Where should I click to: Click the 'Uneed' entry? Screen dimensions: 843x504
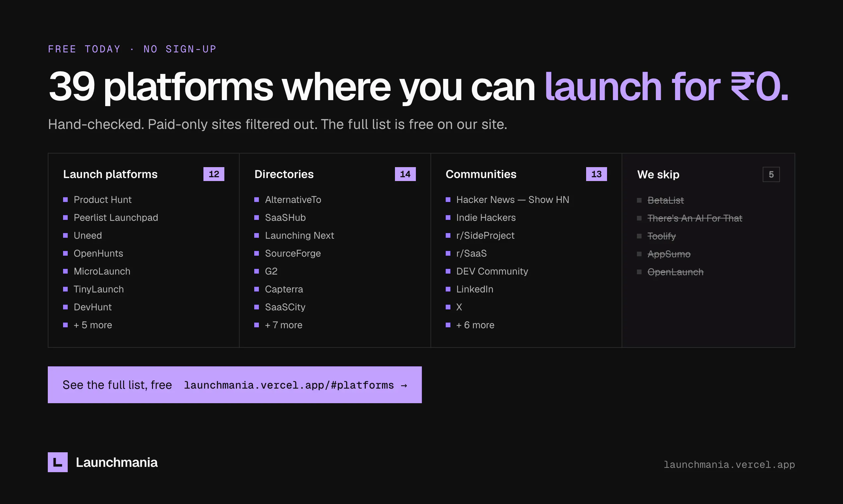point(88,235)
